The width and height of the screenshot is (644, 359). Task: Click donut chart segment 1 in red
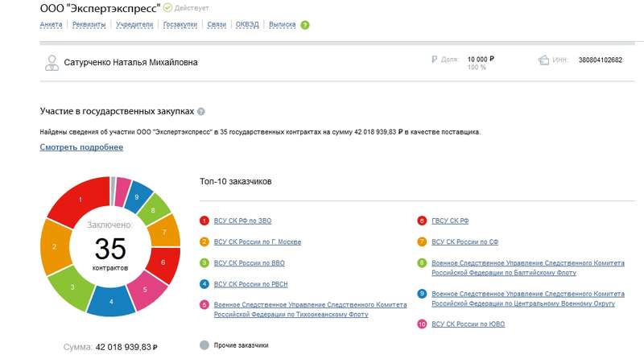(x=80, y=200)
